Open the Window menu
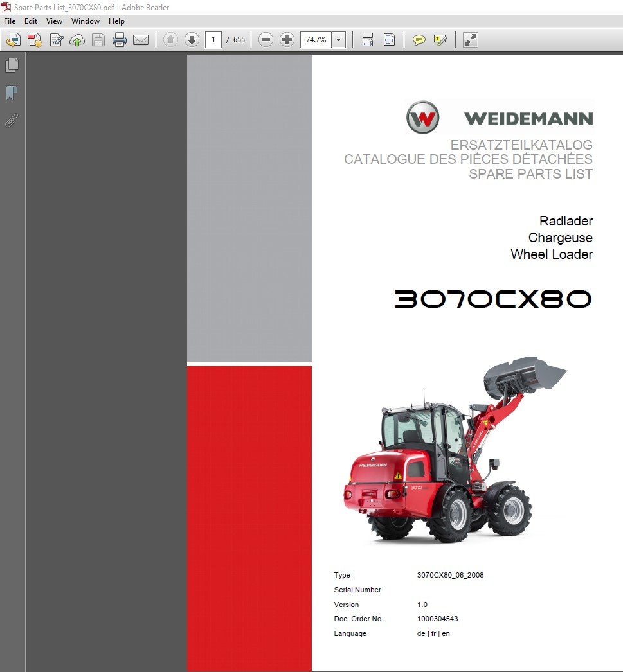The image size is (623, 672). pyautogui.click(x=86, y=21)
